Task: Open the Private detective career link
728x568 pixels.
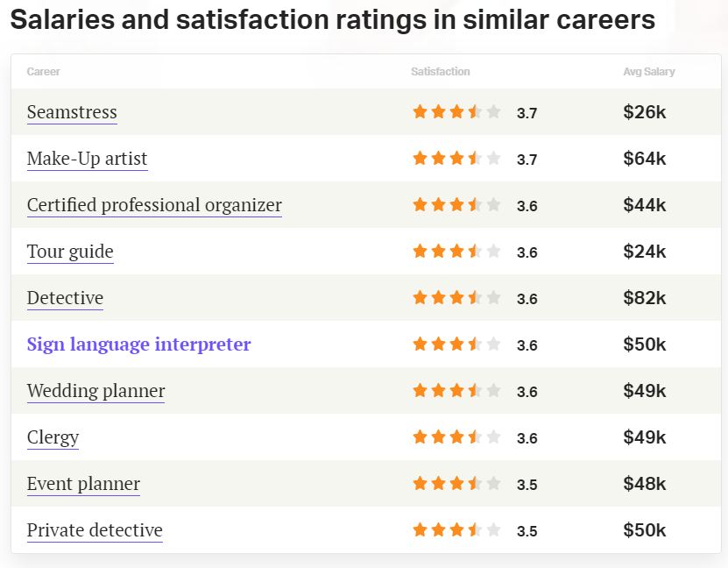Action: 95,530
